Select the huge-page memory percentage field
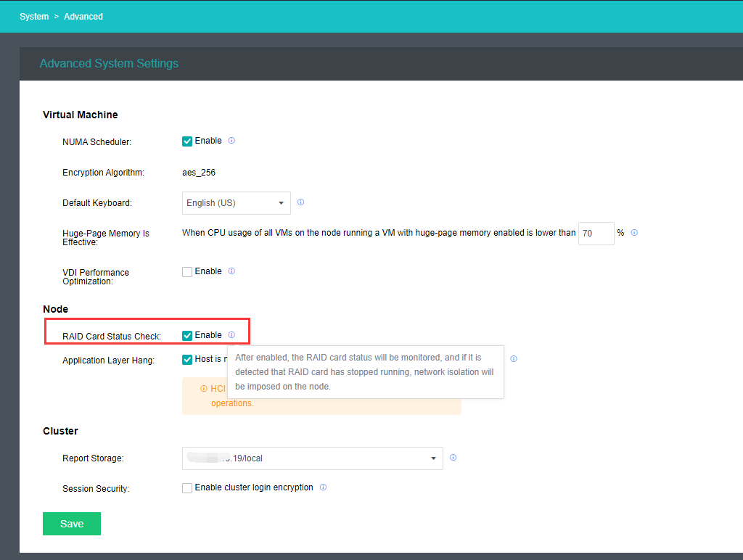The width and height of the screenshot is (743, 560). pos(596,233)
